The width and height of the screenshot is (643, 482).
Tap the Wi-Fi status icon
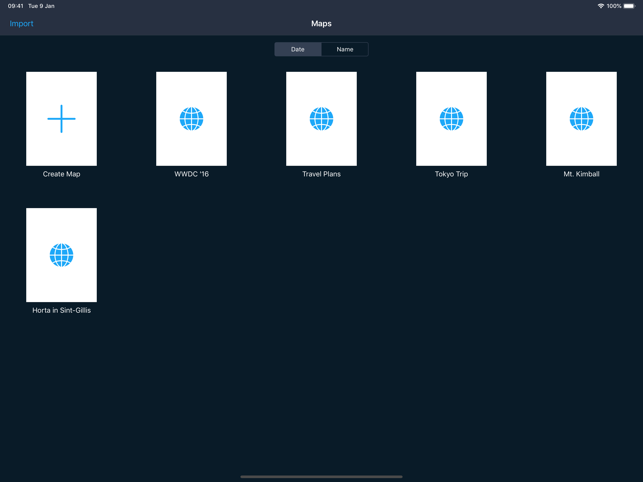600,6
